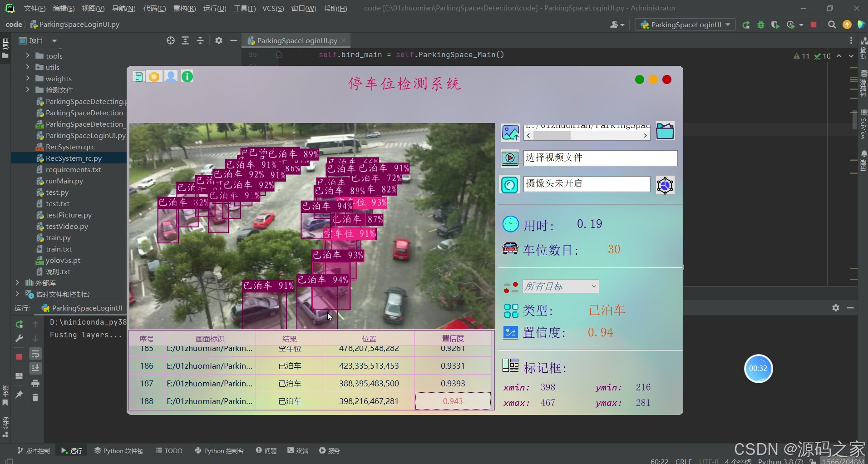Screen dimensions: 868x464
Task: Click the 摄像头未开启 text field
Action: coord(587,184)
